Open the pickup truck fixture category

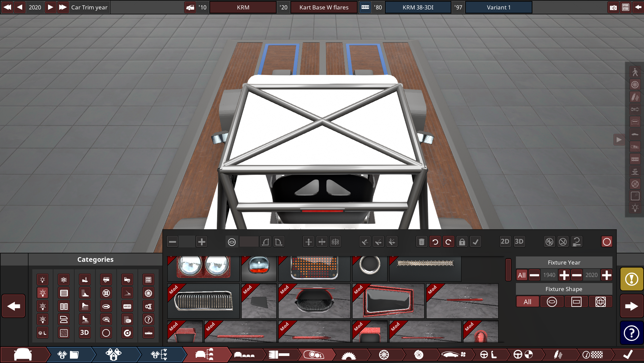click(x=127, y=280)
